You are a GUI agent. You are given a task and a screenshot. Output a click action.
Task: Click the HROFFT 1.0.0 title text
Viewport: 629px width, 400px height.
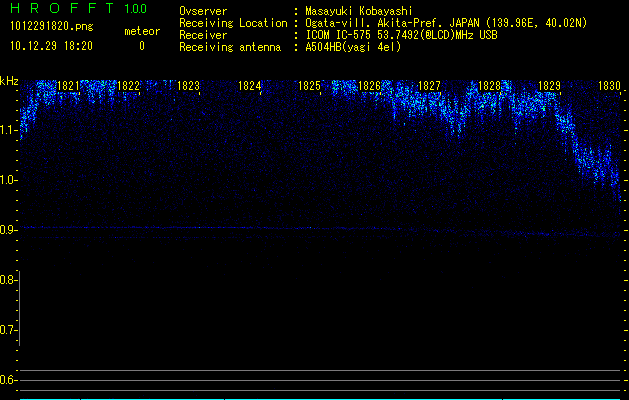pos(78,8)
